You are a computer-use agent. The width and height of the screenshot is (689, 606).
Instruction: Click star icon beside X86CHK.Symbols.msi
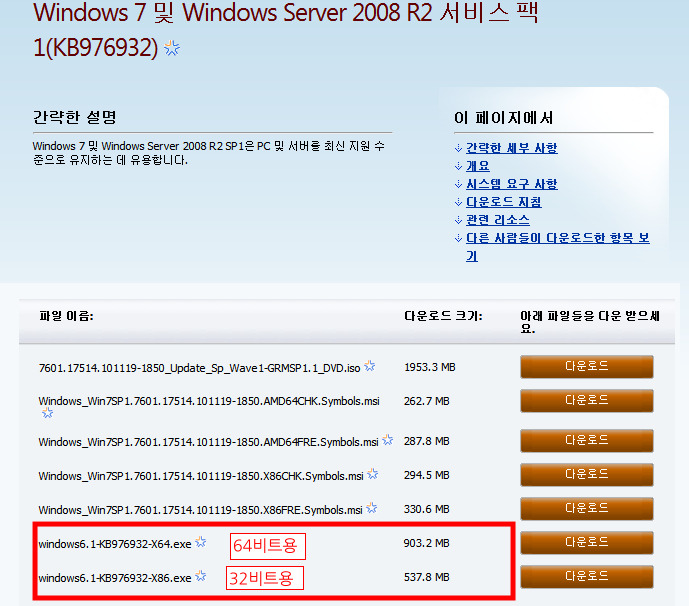coord(373,474)
